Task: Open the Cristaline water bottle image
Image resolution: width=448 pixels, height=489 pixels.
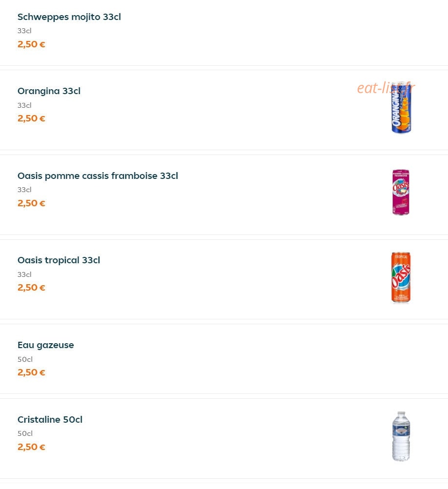Action: 401,436
